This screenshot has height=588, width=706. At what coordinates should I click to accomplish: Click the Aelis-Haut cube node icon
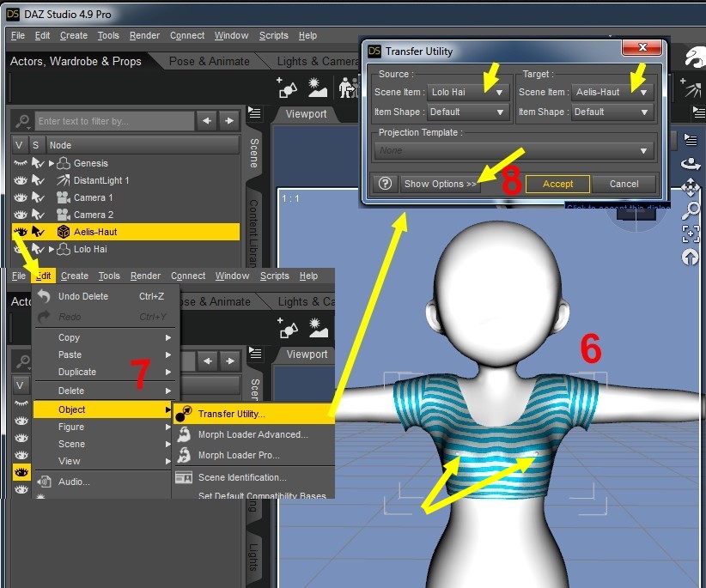pyautogui.click(x=63, y=232)
